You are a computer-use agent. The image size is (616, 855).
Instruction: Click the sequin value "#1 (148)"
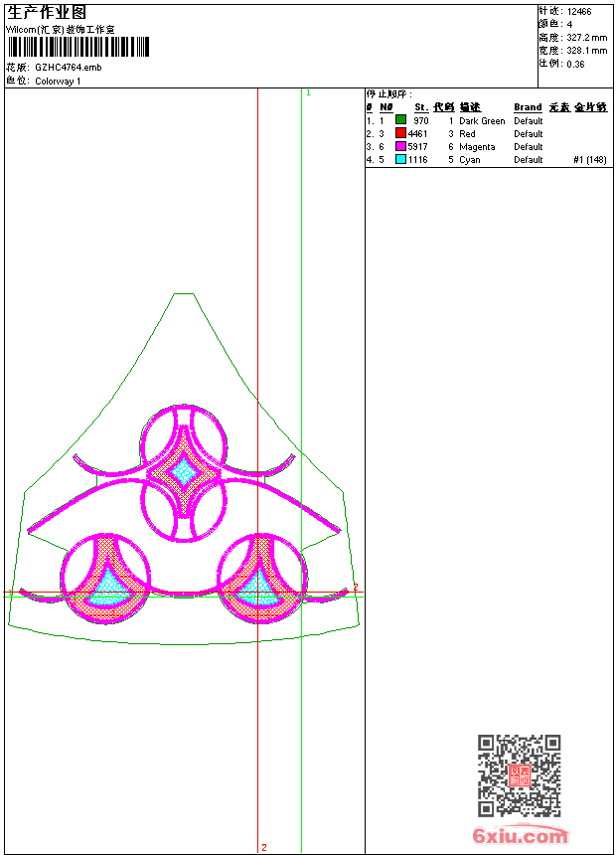590,160
